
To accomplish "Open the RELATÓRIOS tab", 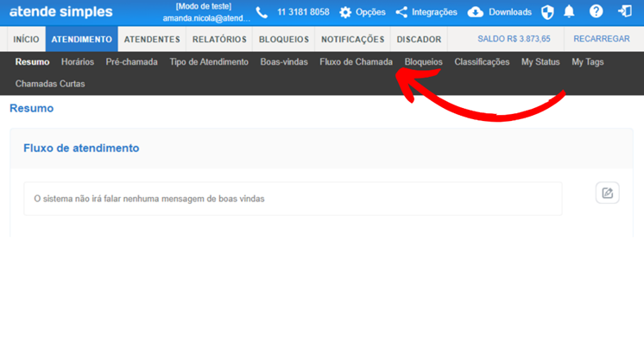I will (x=219, y=39).
